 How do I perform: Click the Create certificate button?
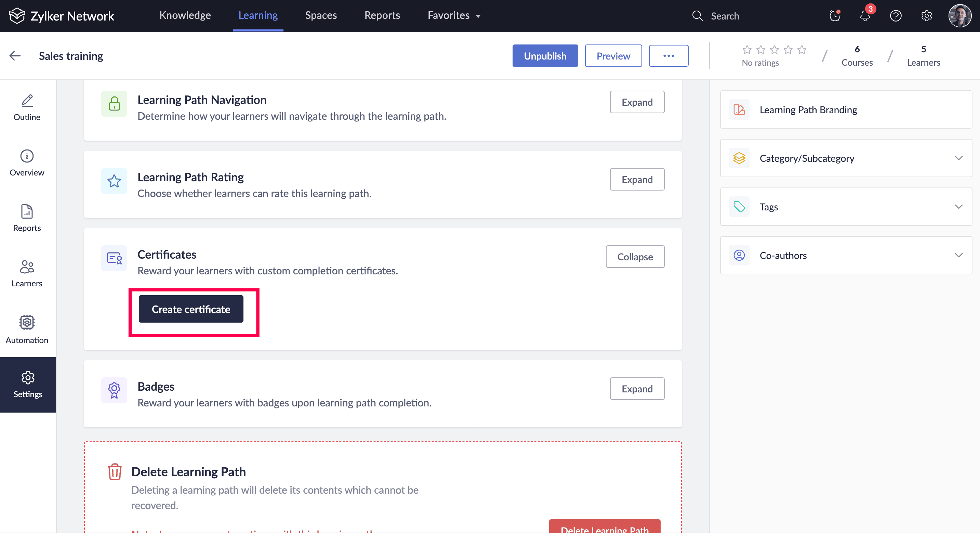[x=190, y=309]
